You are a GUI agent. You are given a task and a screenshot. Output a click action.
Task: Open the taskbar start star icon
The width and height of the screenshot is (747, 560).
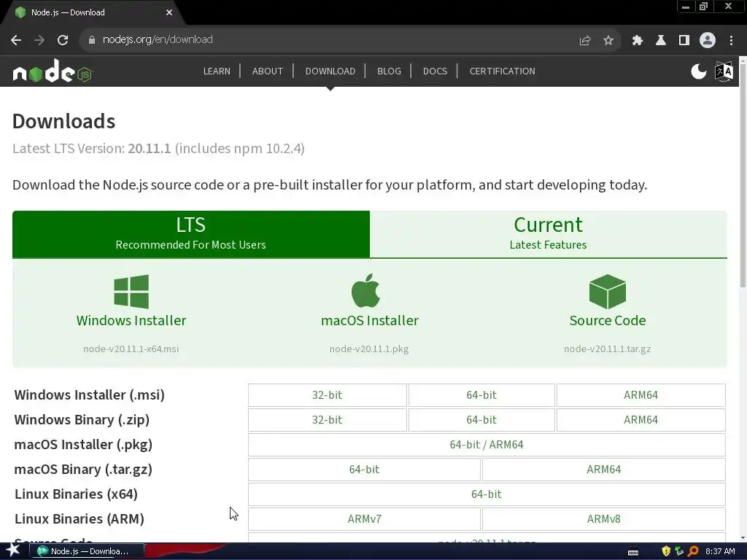(x=13, y=551)
